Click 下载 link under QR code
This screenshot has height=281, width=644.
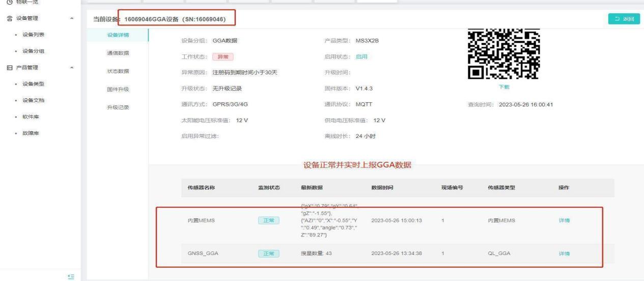tap(503, 88)
